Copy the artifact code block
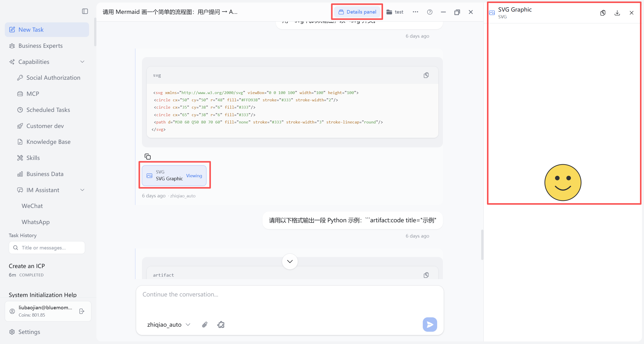The height and width of the screenshot is (344, 644). (426, 275)
